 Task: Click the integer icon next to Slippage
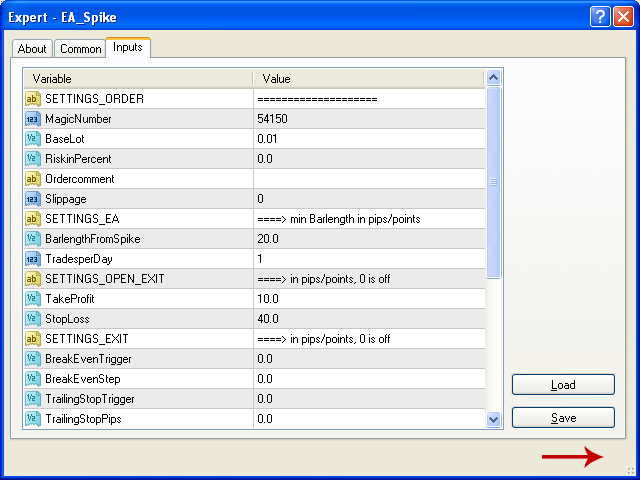(32, 199)
